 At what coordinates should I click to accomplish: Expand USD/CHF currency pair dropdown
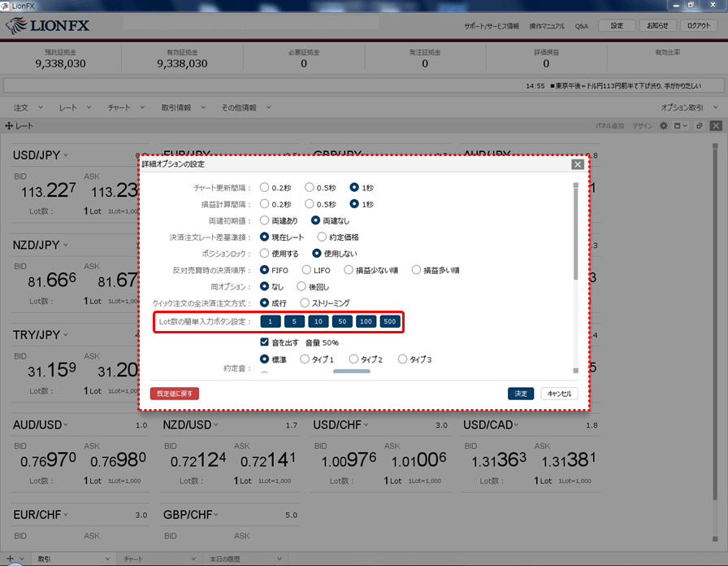click(x=366, y=424)
